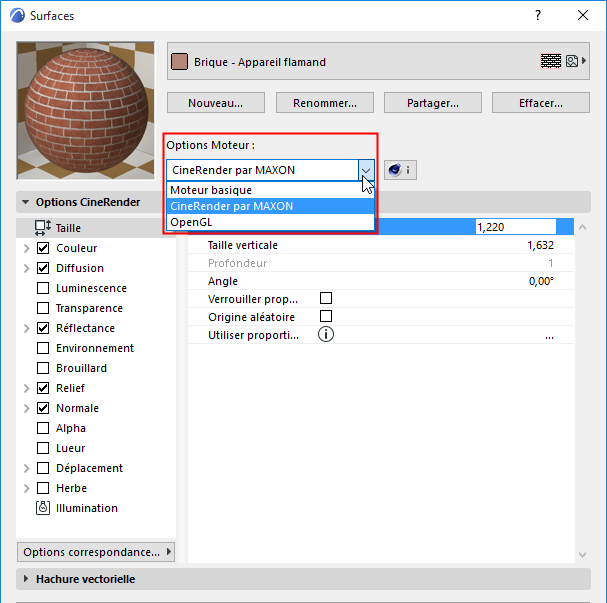Click the CineRender info icon button
This screenshot has height=603, width=607.
(x=400, y=170)
